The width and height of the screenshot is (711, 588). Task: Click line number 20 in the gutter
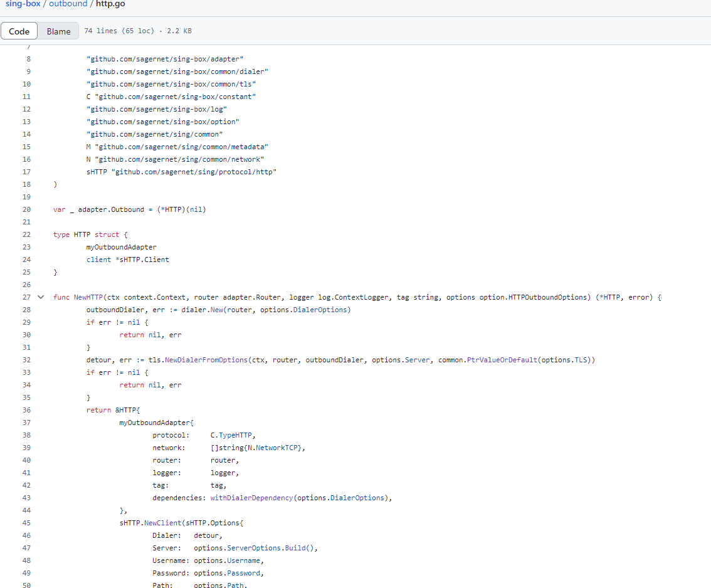pyautogui.click(x=26, y=209)
